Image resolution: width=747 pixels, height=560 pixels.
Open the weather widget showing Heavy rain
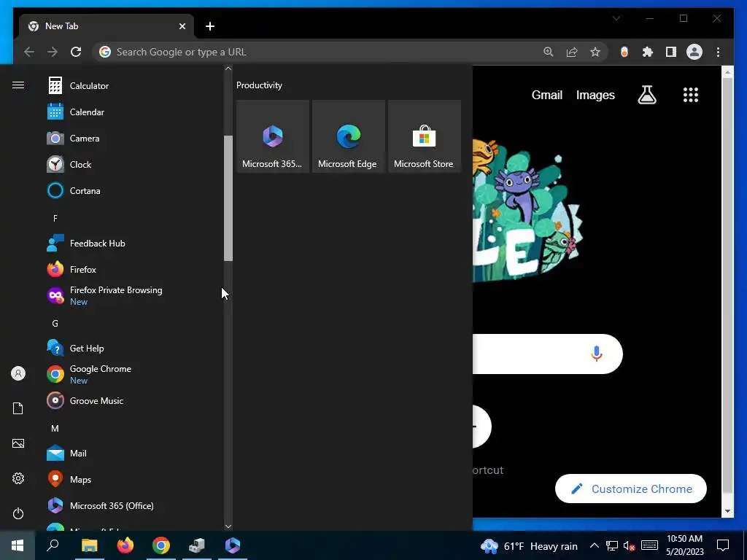[529, 546]
